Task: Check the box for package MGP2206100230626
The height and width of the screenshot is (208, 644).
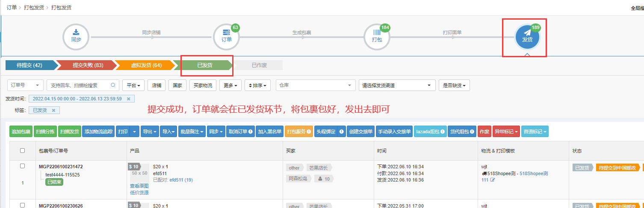Action: [23, 205]
